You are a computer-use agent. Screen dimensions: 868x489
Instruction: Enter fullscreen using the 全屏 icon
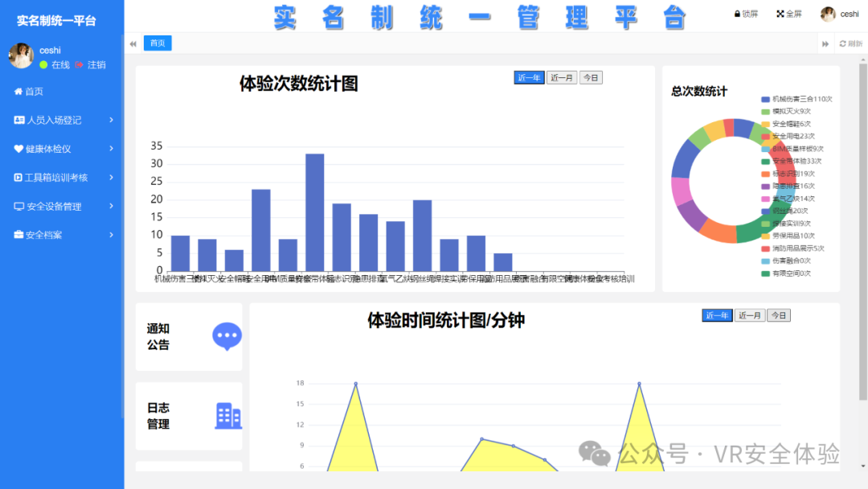click(781, 13)
